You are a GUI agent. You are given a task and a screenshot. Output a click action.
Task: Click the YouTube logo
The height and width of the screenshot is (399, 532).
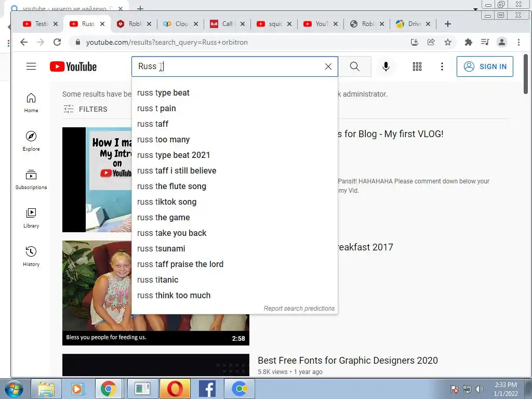point(73,66)
